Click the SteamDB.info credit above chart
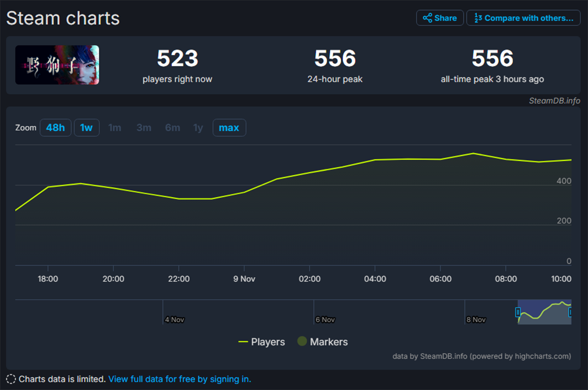 [554, 101]
